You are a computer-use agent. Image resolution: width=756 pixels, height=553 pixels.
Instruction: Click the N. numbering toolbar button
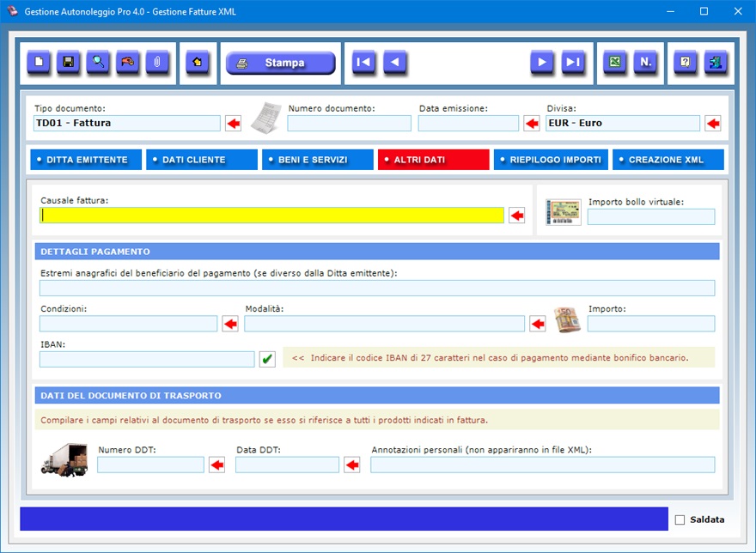(x=645, y=62)
